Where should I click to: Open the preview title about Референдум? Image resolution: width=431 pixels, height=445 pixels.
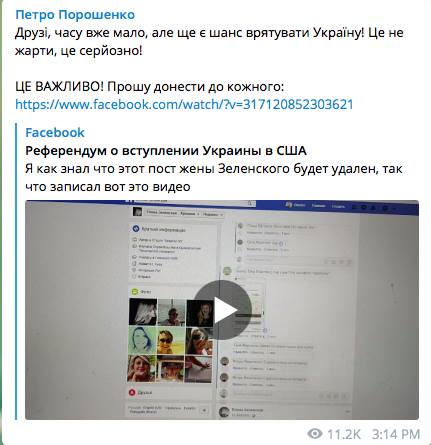click(166, 151)
